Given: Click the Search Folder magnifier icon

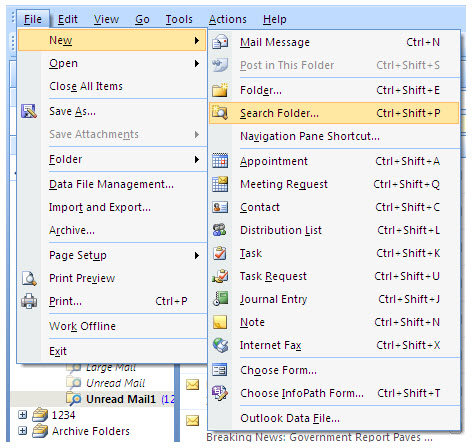Looking at the screenshot, I should [220, 113].
